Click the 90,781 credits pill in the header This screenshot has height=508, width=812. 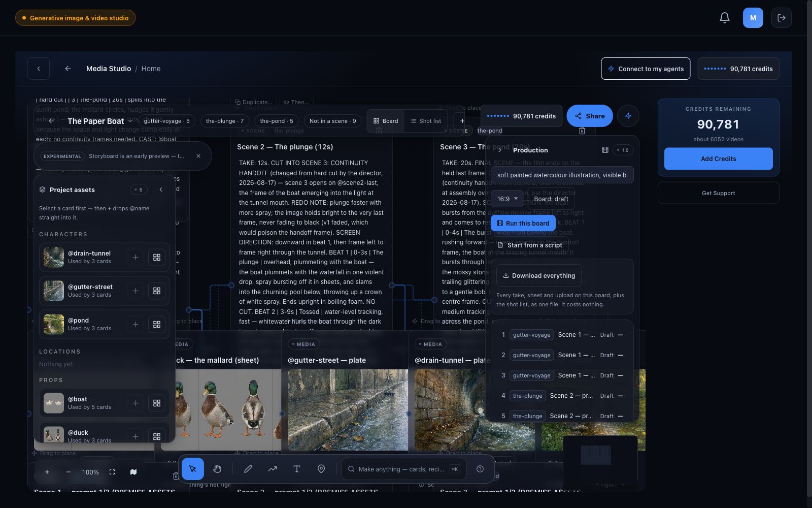pos(738,69)
